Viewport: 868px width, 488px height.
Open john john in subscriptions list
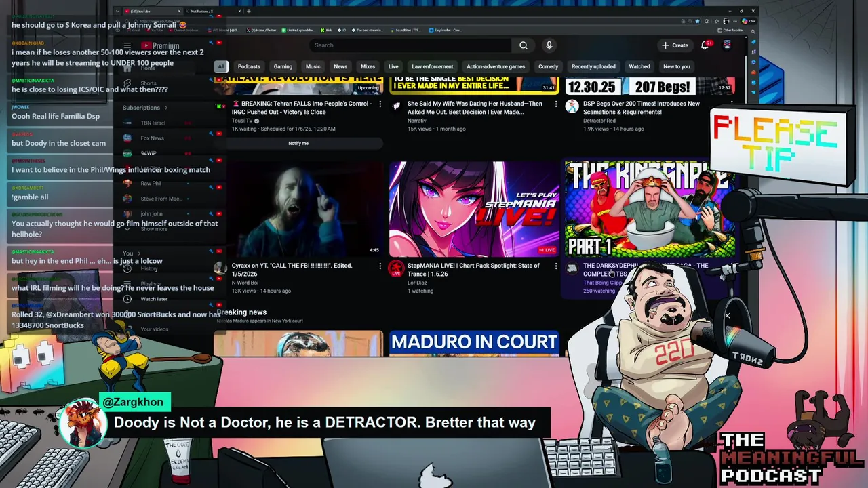[151, 214]
